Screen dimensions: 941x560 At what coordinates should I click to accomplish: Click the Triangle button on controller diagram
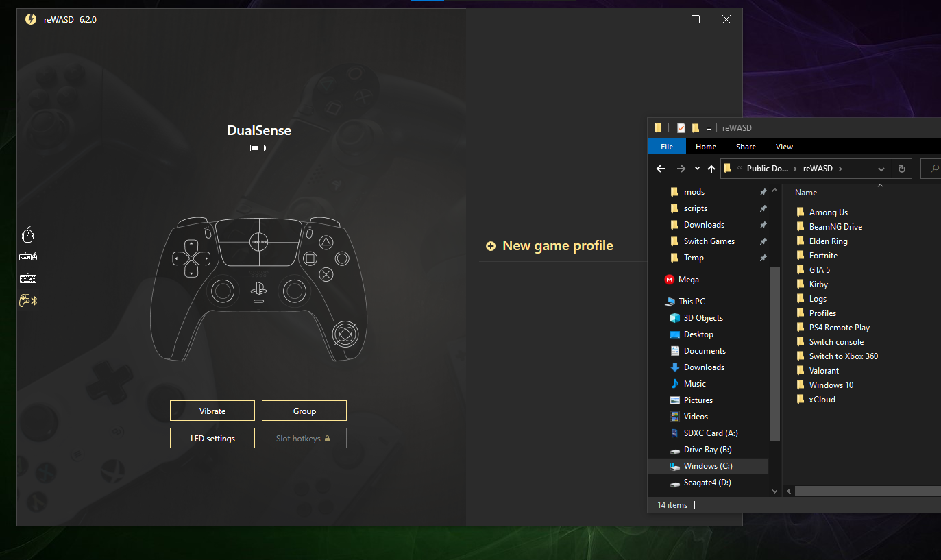tap(327, 241)
